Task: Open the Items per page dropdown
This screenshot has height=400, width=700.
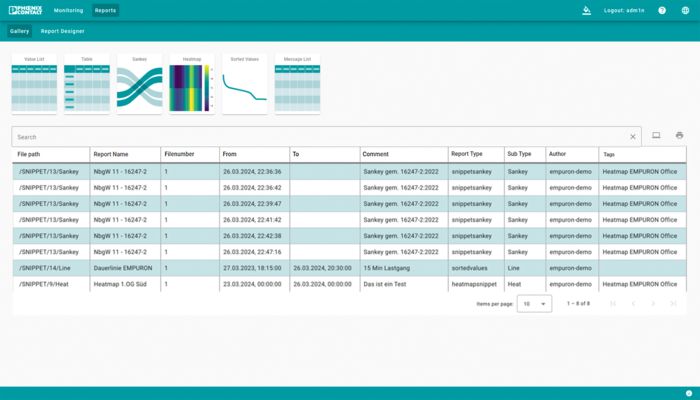Action: [534, 304]
